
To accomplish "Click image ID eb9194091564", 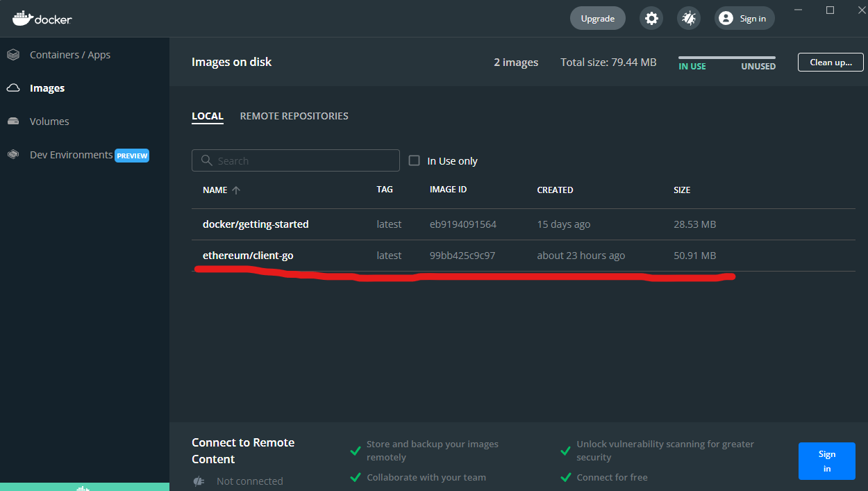I will pos(463,224).
